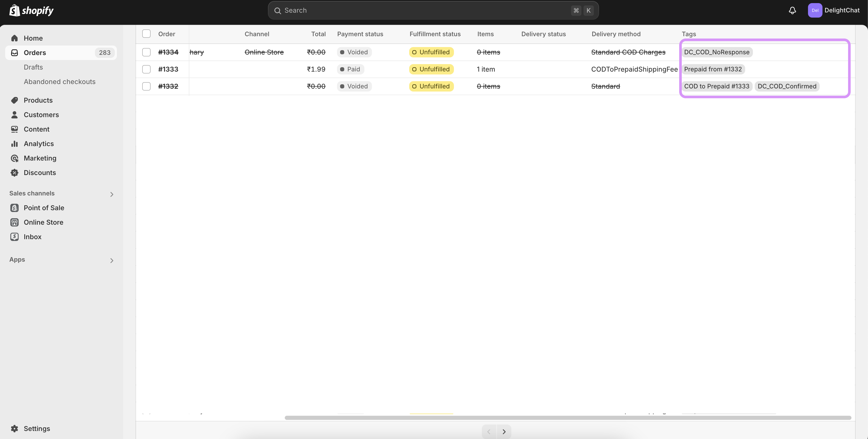
Task: Toggle the select all orders checkbox
Action: 146,34
